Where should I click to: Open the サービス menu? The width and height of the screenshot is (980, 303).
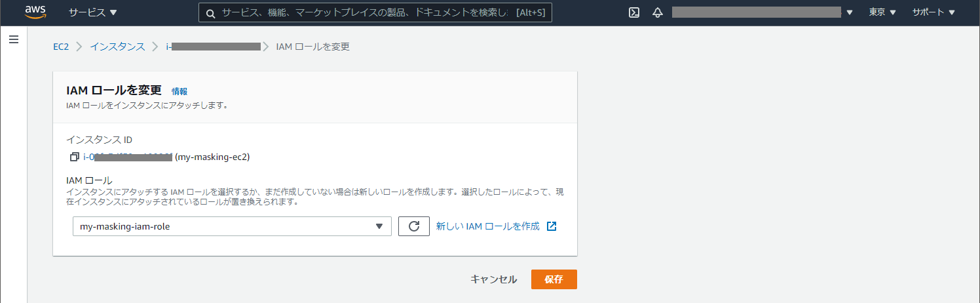(x=93, y=12)
